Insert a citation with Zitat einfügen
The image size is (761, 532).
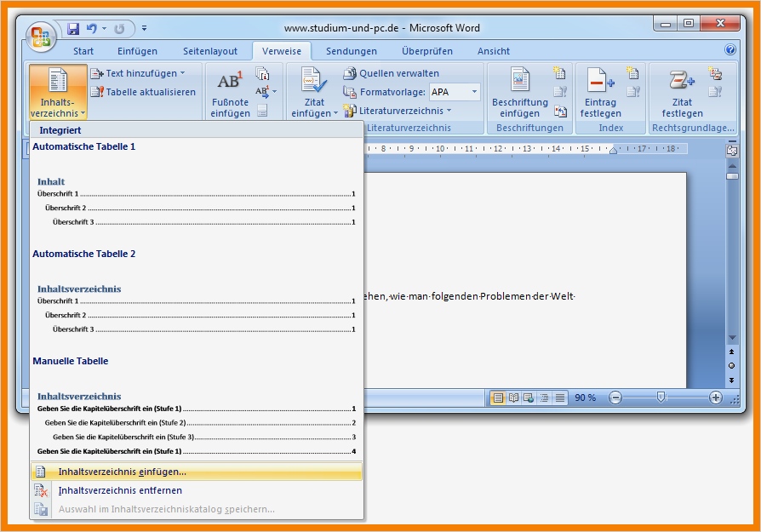click(x=313, y=90)
